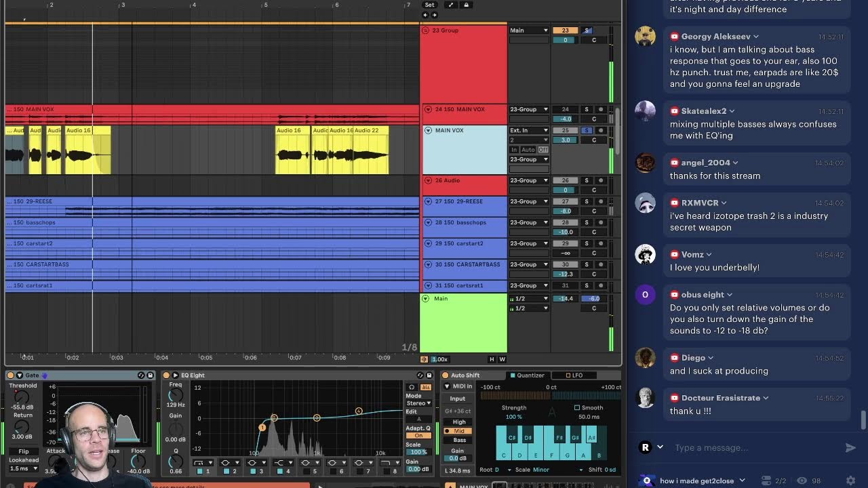The width and height of the screenshot is (868, 488).
Task: Toggle the follow/scroll icon next to 1.00x
Action: [x=425, y=359]
